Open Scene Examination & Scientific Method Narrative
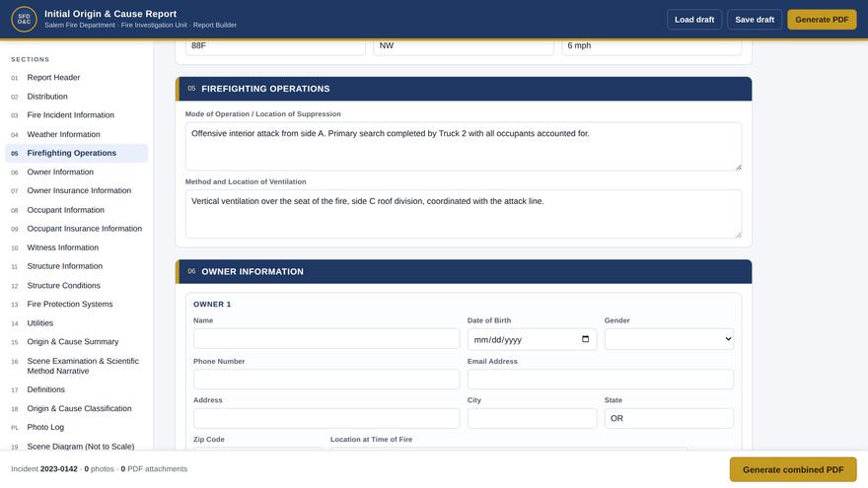The height and width of the screenshot is (488, 868). (76, 366)
